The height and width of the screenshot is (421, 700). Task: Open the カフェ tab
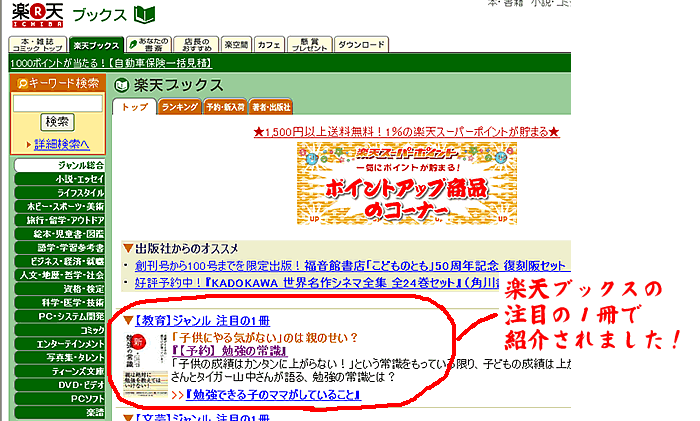[x=270, y=45]
